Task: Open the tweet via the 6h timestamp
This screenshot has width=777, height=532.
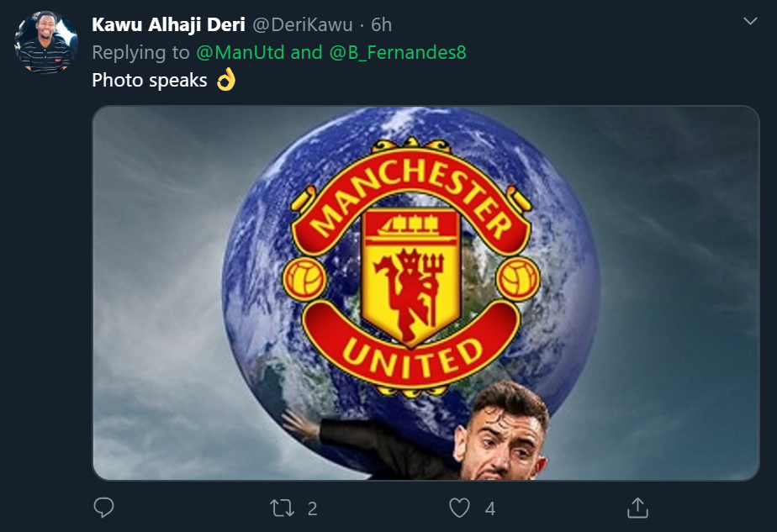Action: coord(380,24)
